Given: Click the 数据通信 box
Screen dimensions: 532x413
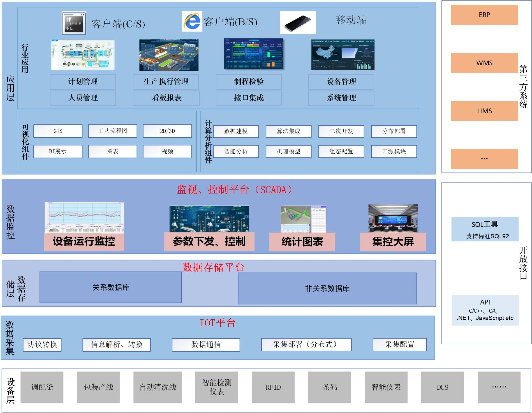Looking at the screenshot, I should [206, 345].
